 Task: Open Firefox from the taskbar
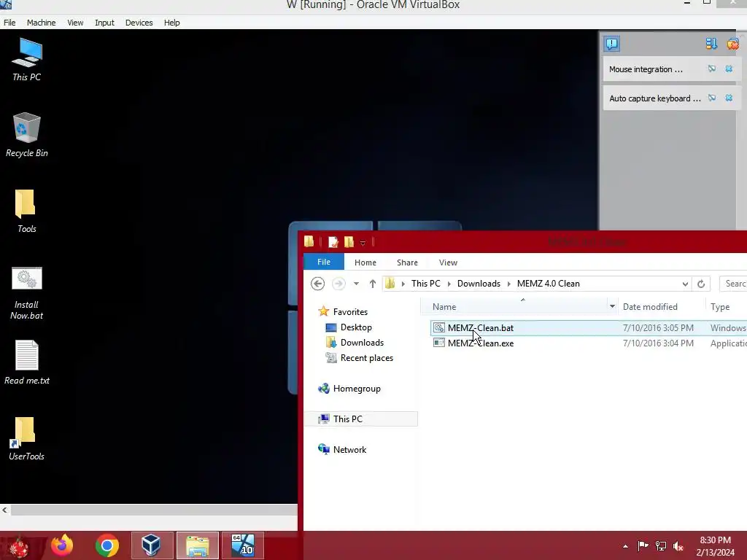click(63, 545)
